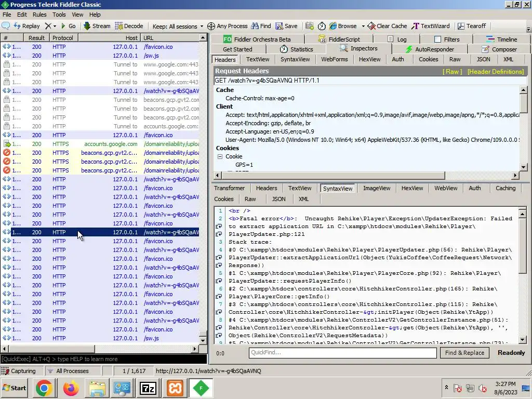Image resolution: width=532 pixels, height=399 pixels.
Task: Clear Cache from toolbar
Action: click(387, 26)
